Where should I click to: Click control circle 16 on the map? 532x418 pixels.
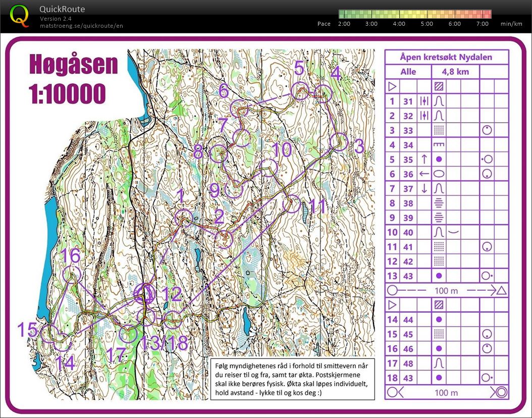tap(72, 275)
